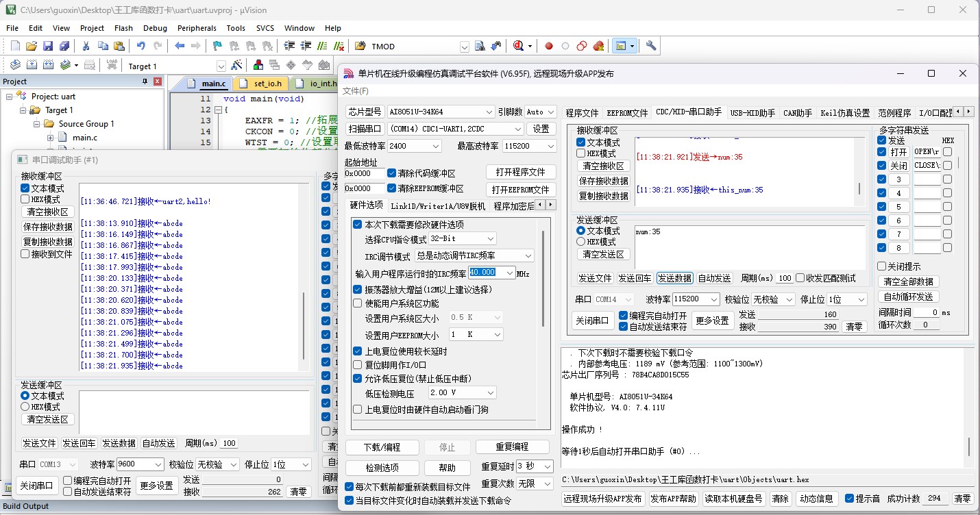This screenshot has height=515, width=980.
Task: Open the Peripherals menu in µVision
Action: (x=197, y=28)
